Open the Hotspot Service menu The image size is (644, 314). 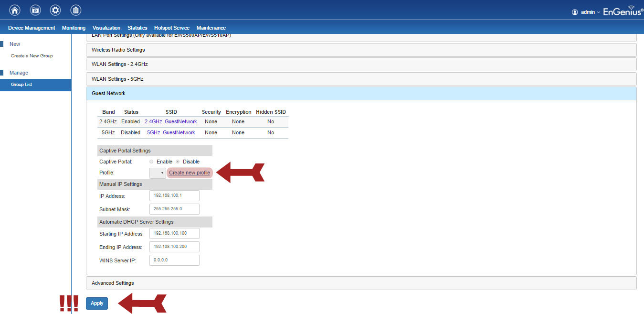pos(171,28)
